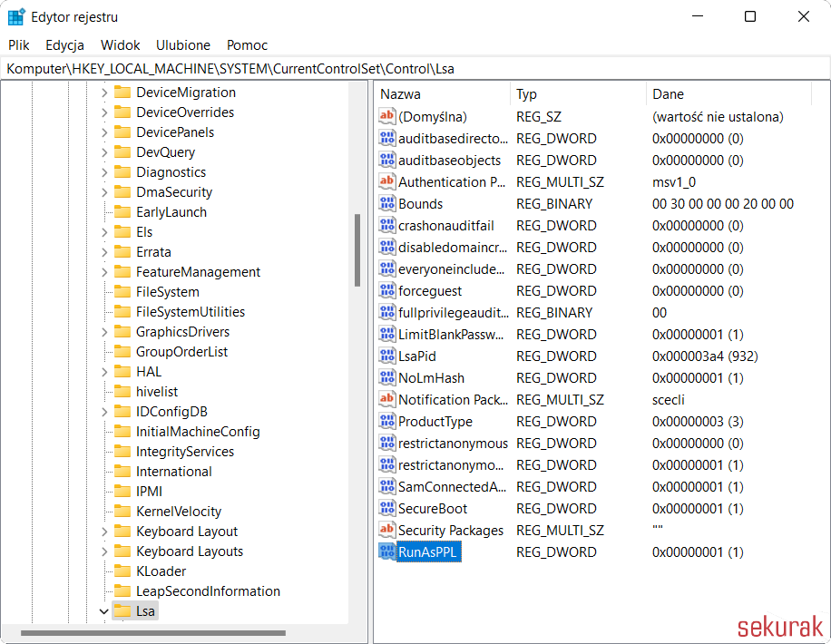
Task: Click the International folder icon
Action: click(x=122, y=471)
